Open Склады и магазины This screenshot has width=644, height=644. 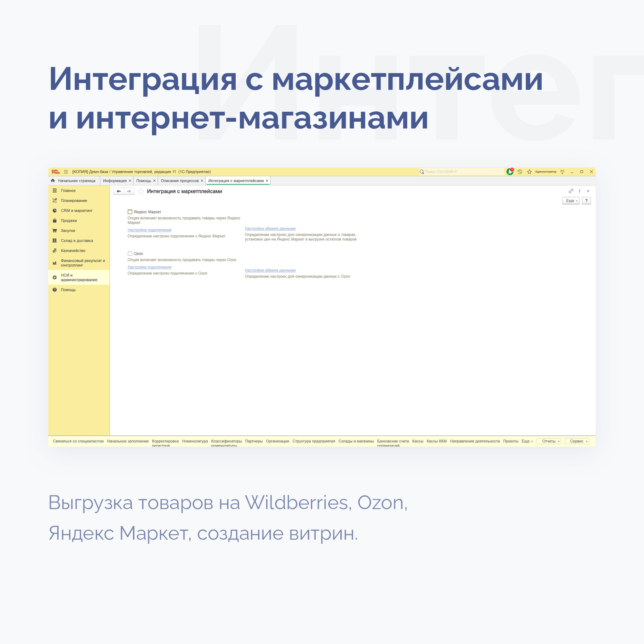(x=356, y=441)
